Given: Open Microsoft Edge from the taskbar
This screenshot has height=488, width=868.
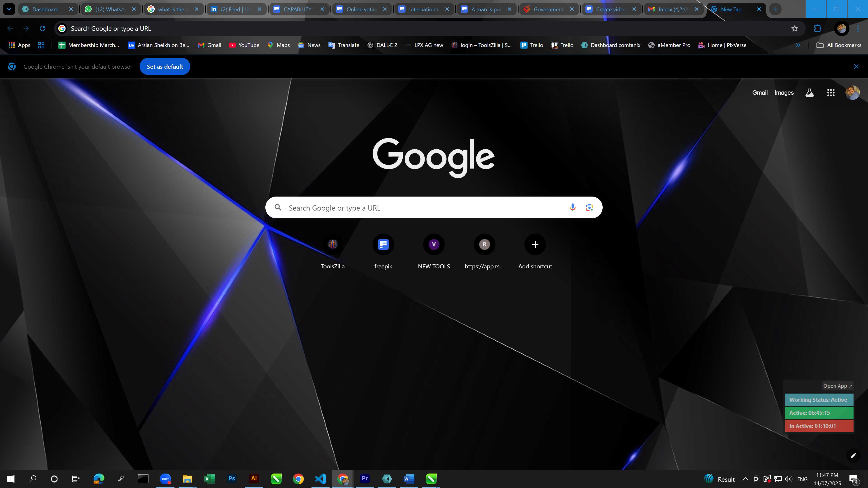Looking at the screenshot, I should click(x=99, y=479).
